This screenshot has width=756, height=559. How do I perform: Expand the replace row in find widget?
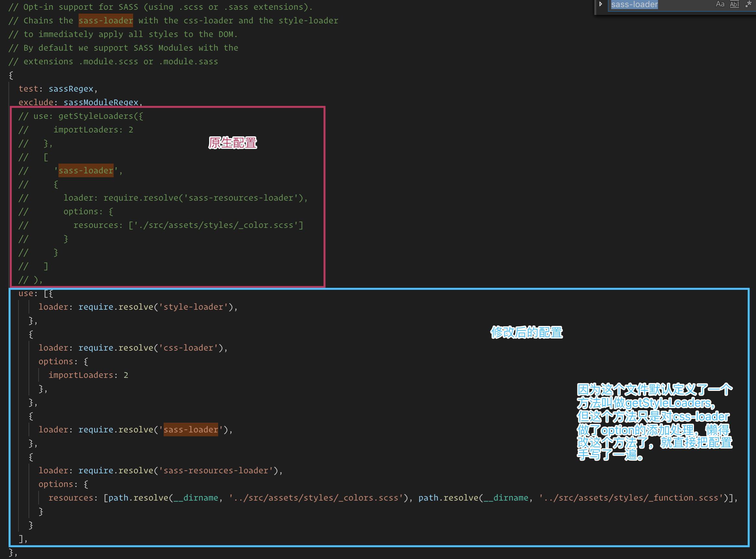[601, 5]
